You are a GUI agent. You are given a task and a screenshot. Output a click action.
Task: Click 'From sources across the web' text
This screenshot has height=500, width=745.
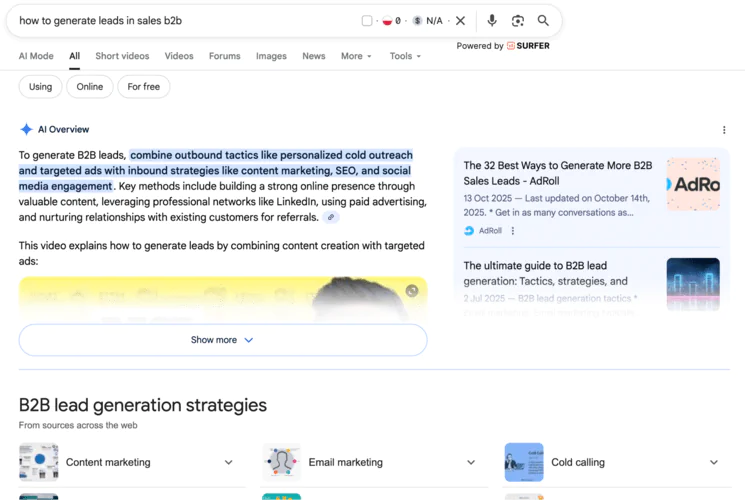(78, 425)
